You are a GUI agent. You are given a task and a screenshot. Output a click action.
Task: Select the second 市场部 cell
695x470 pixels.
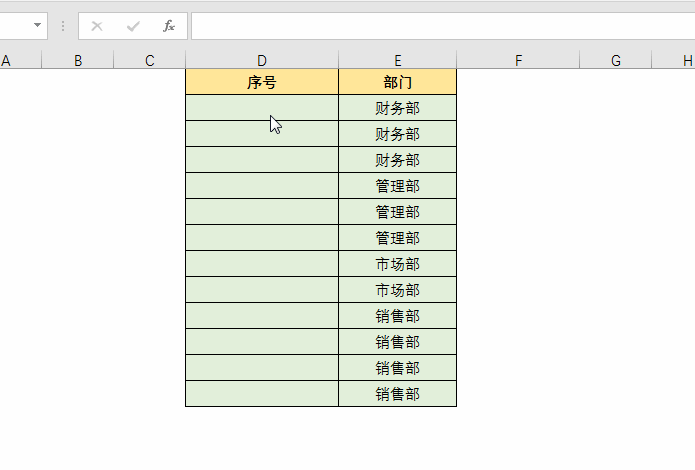pyautogui.click(x=398, y=290)
